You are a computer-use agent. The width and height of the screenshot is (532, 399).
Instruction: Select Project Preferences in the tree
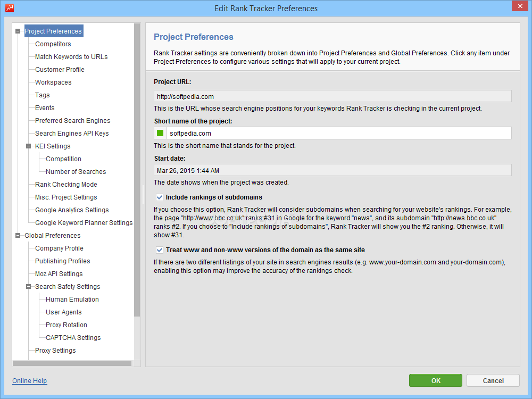coord(53,31)
